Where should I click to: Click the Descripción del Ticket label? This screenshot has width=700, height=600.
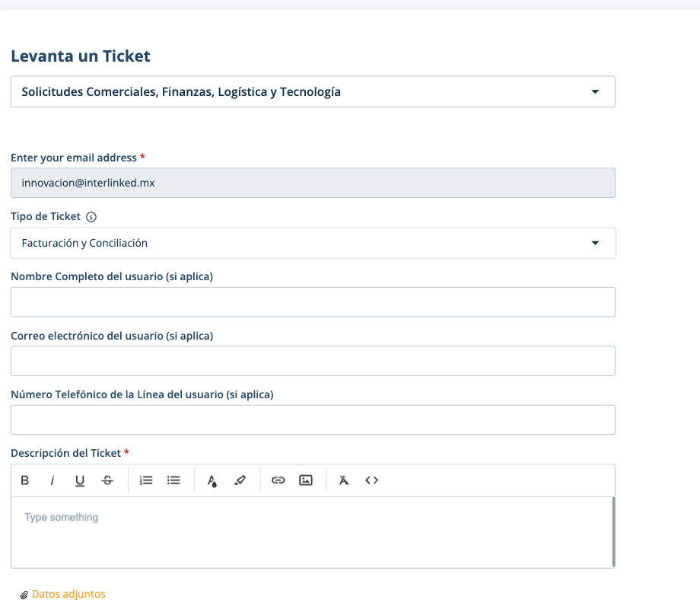(65, 453)
